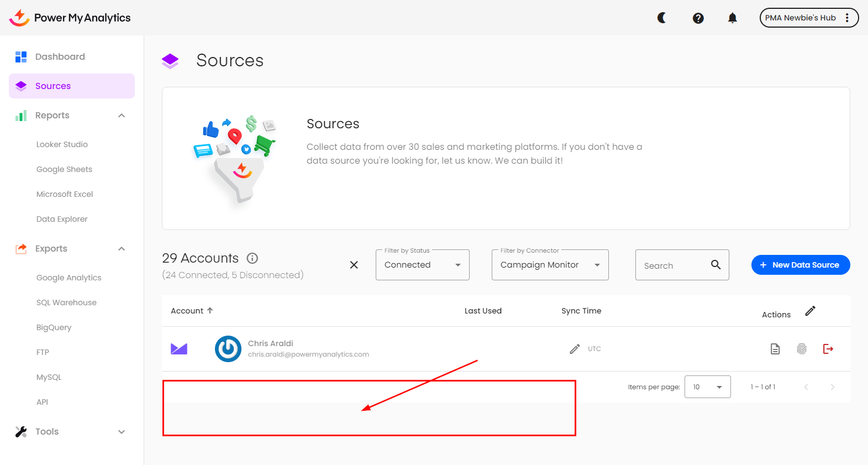Clear filters with the X icon
868x465 pixels.
pyautogui.click(x=354, y=265)
